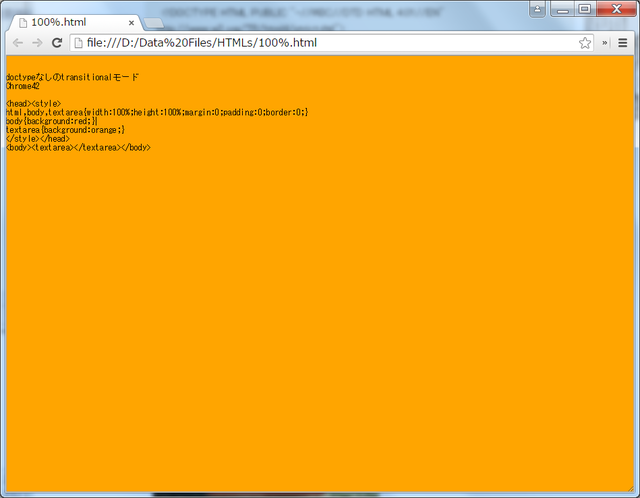
Task: Reload the page with refresh icon
Action: pos(57,43)
